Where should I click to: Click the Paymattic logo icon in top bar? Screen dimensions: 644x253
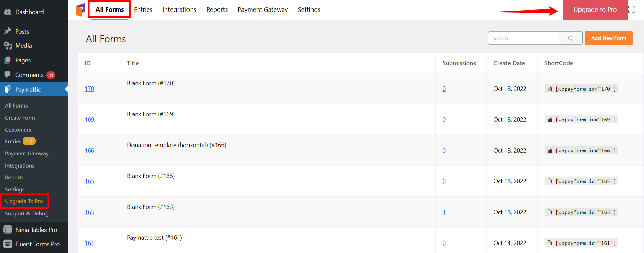(80, 10)
